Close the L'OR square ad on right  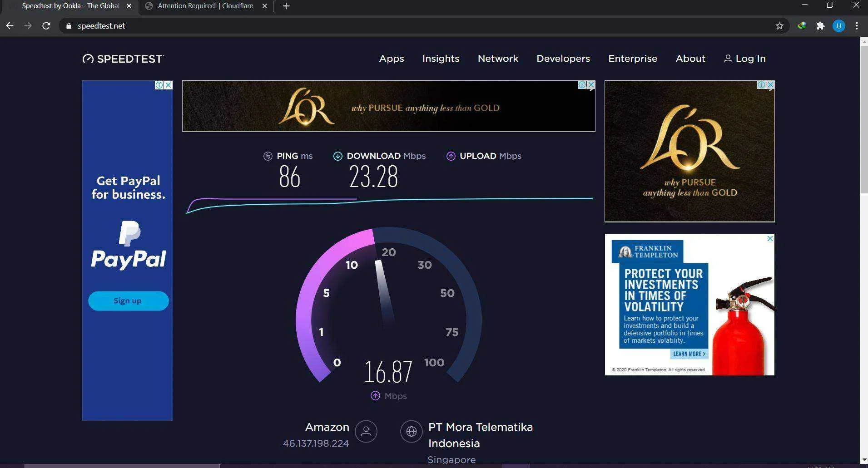click(770, 85)
